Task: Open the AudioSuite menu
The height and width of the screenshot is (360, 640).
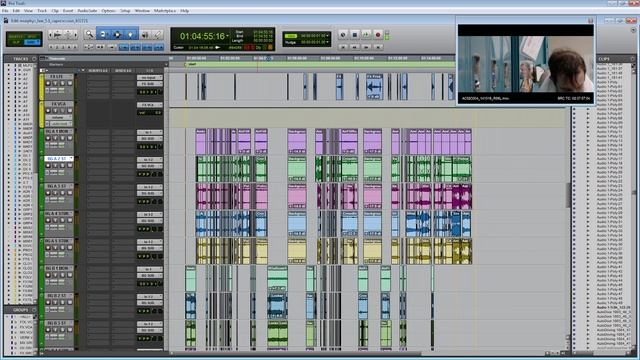Action: coord(87,11)
